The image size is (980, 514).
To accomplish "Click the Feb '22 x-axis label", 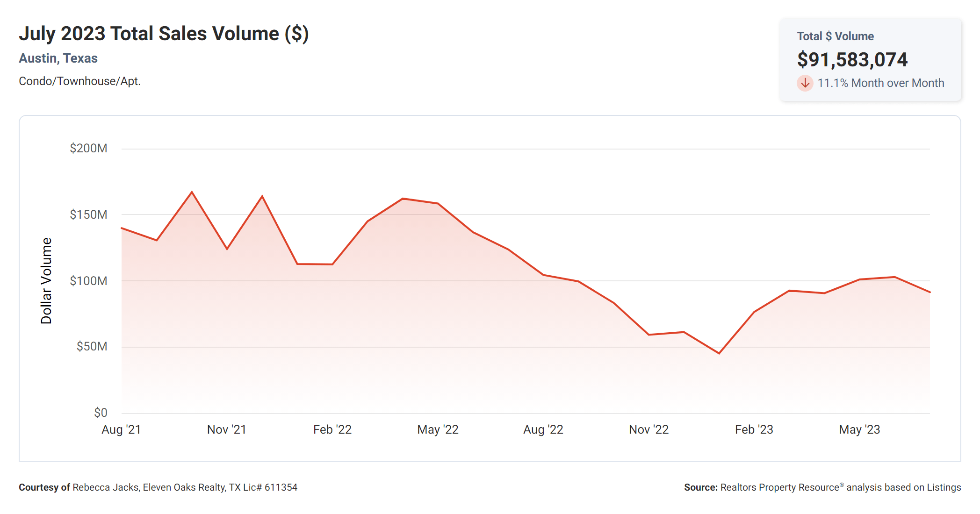I will point(332,430).
